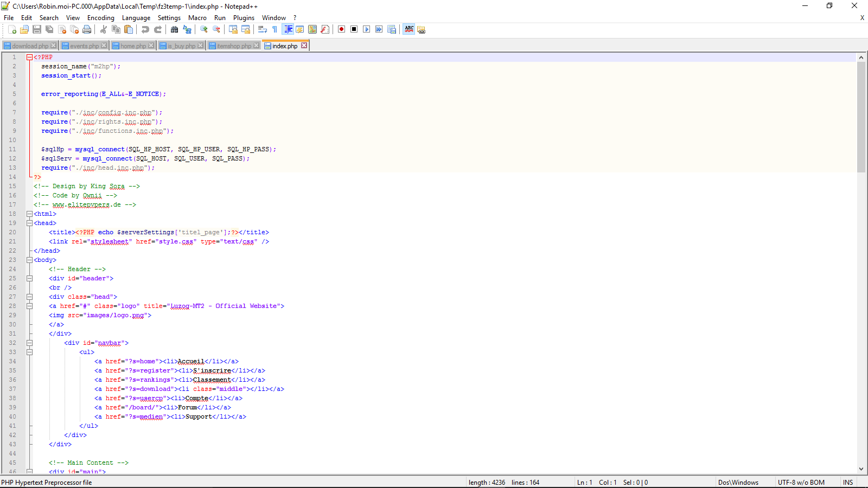Close the home.php tab with its X
The width and height of the screenshot is (868, 488).
click(151, 46)
